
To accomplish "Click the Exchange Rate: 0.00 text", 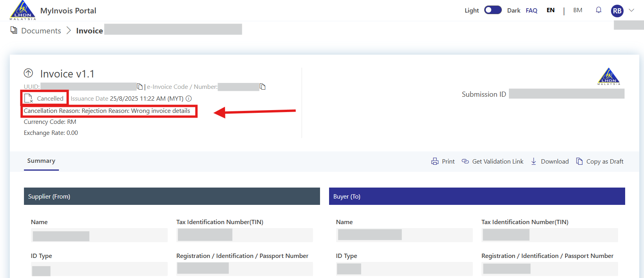I will [x=51, y=133].
